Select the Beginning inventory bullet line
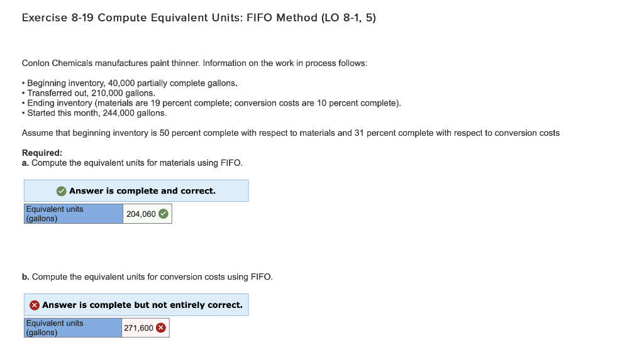This screenshot has width=644, height=362. tap(129, 83)
